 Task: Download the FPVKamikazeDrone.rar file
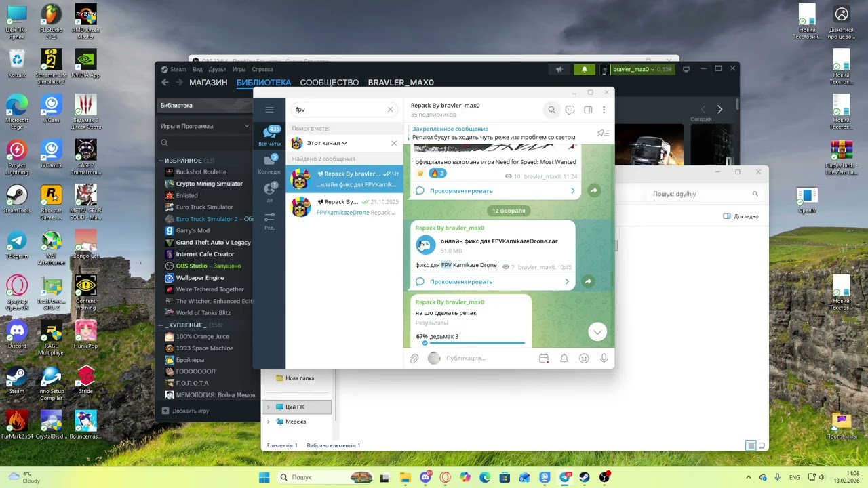click(425, 245)
